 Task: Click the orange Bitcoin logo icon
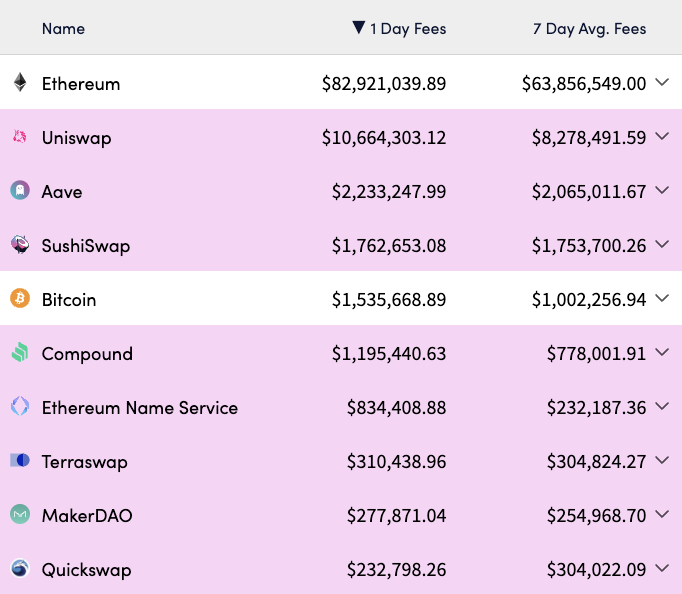click(20, 298)
